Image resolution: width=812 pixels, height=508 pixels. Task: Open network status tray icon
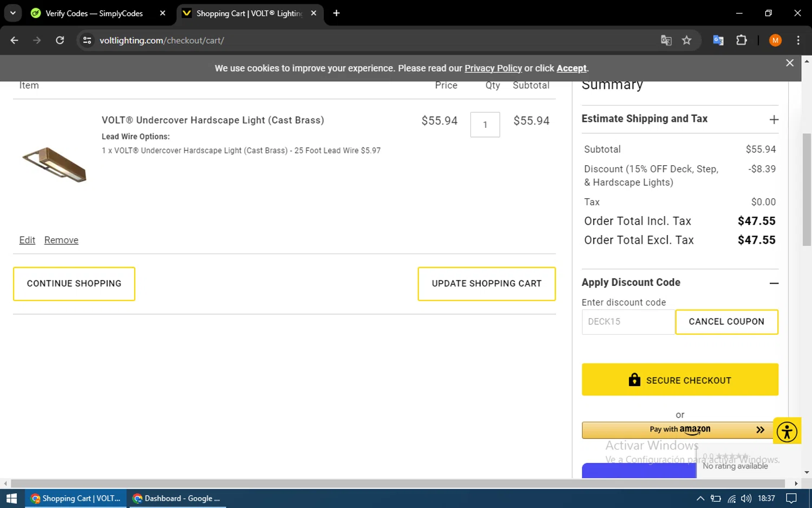[x=731, y=499]
